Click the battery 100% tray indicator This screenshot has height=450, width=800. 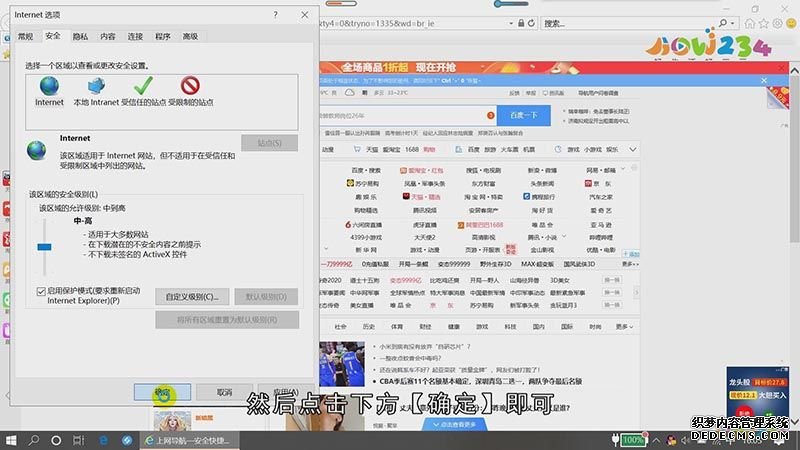pyautogui.click(x=633, y=440)
